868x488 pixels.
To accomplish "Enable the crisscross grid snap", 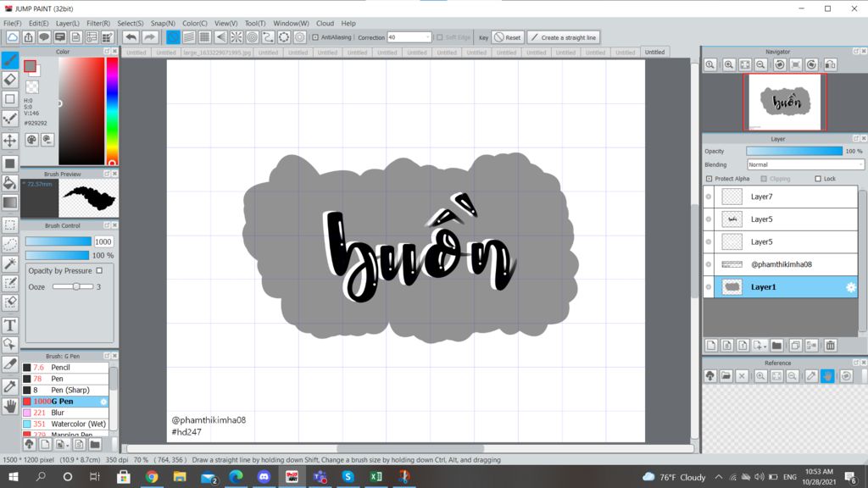I will point(205,37).
